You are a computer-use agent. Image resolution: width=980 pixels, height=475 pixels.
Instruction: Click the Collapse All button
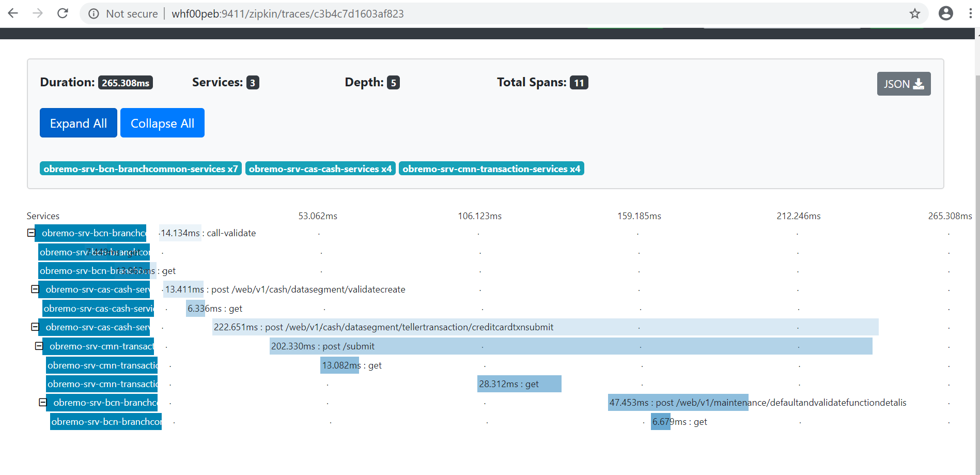pyautogui.click(x=162, y=123)
